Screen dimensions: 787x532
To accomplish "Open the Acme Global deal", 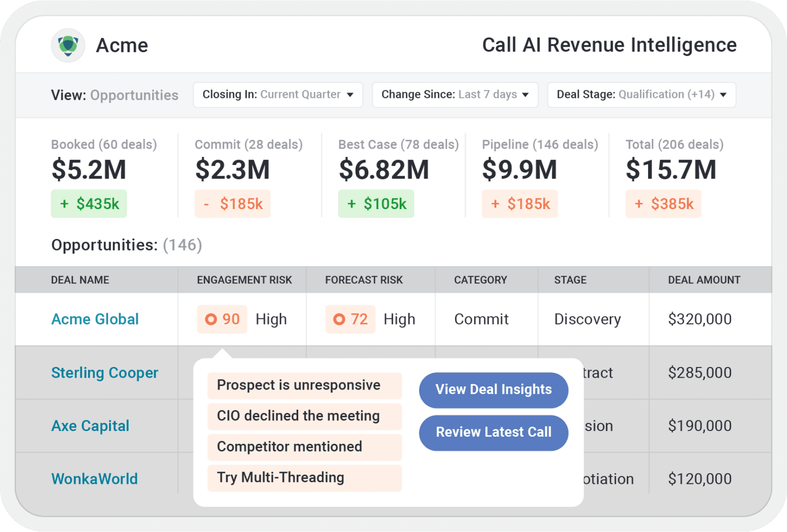I will point(95,319).
